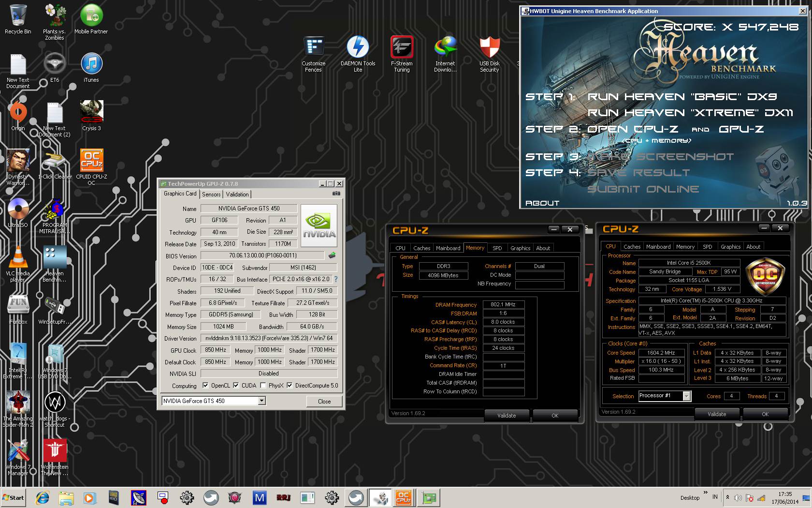Open Windows Explorer folder in taskbar

click(66, 497)
